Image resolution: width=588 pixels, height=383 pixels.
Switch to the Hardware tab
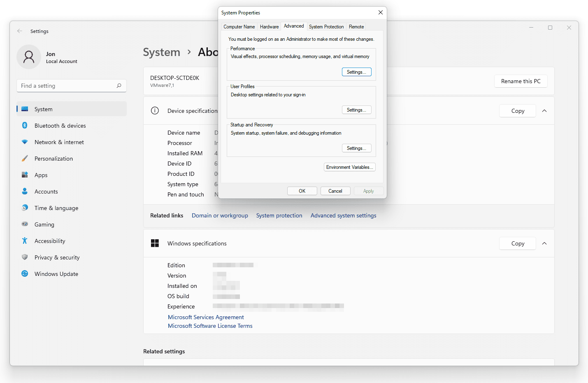(270, 27)
